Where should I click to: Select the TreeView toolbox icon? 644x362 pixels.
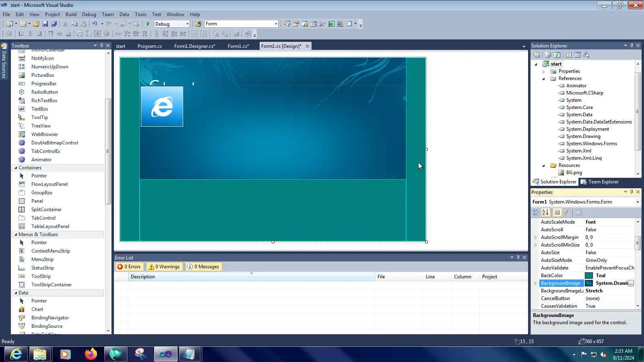point(22,126)
